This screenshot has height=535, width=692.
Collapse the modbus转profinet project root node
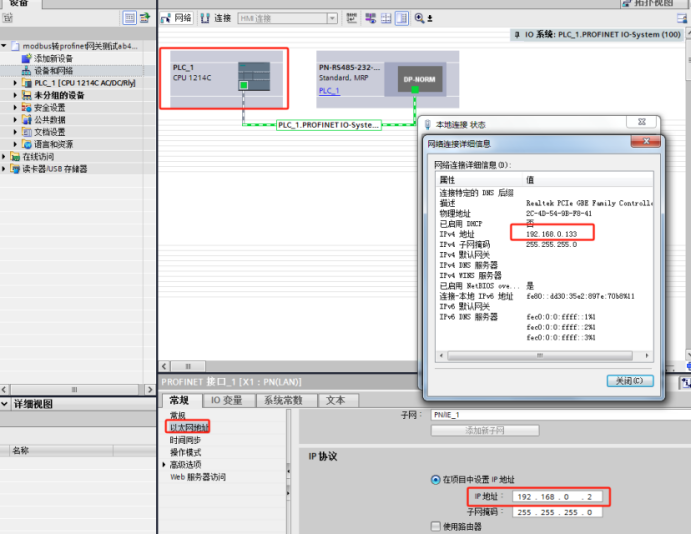(4, 45)
